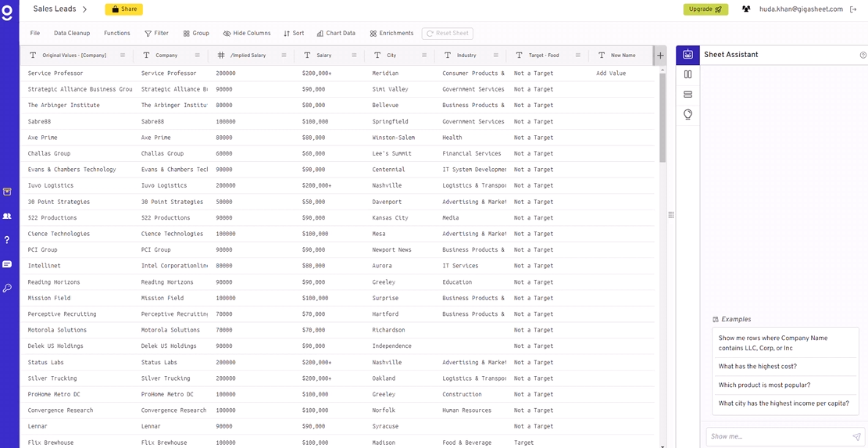Open the columns panel icon
This screenshot has height=448, width=868.
click(688, 74)
